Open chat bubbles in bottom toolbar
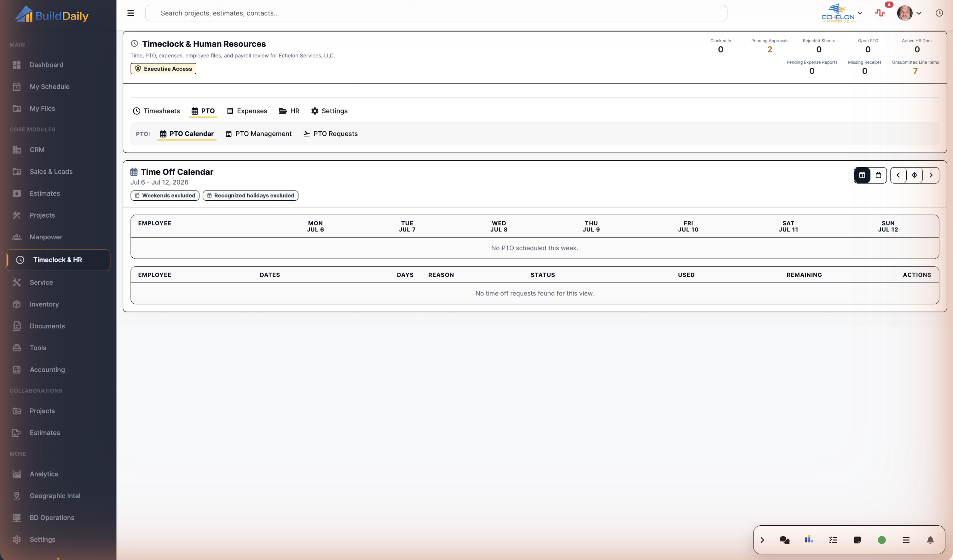The height and width of the screenshot is (560, 953). pos(784,540)
